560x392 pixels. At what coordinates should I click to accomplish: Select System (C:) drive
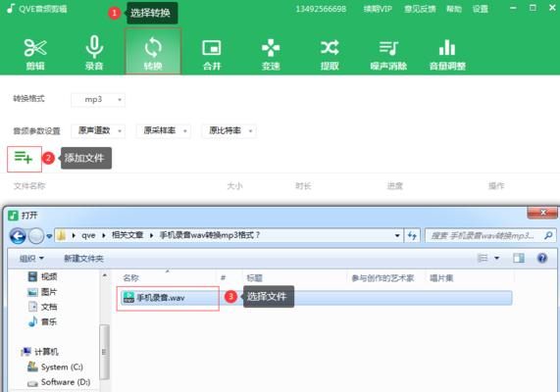pos(55,367)
